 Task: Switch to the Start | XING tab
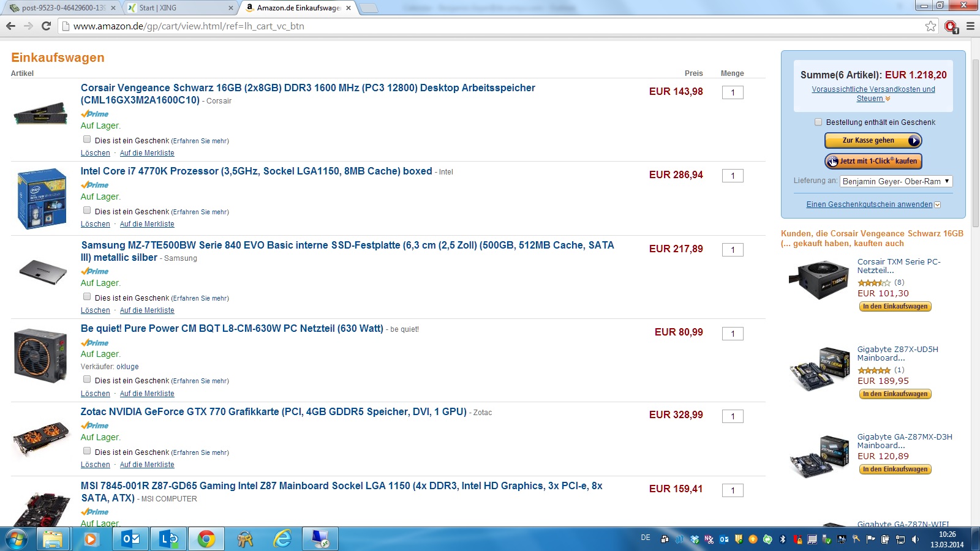tap(181, 8)
